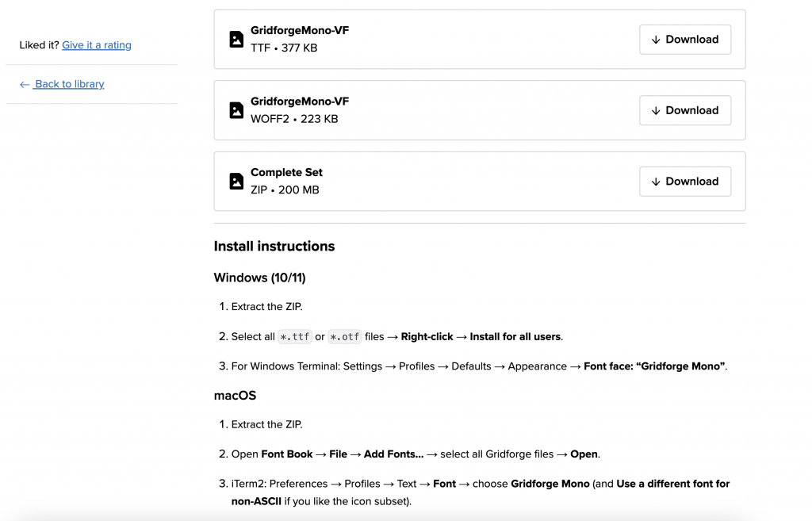Click the left arrow icon before Back to library
Viewport: 812px width, 521px height.
[x=25, y=84]
